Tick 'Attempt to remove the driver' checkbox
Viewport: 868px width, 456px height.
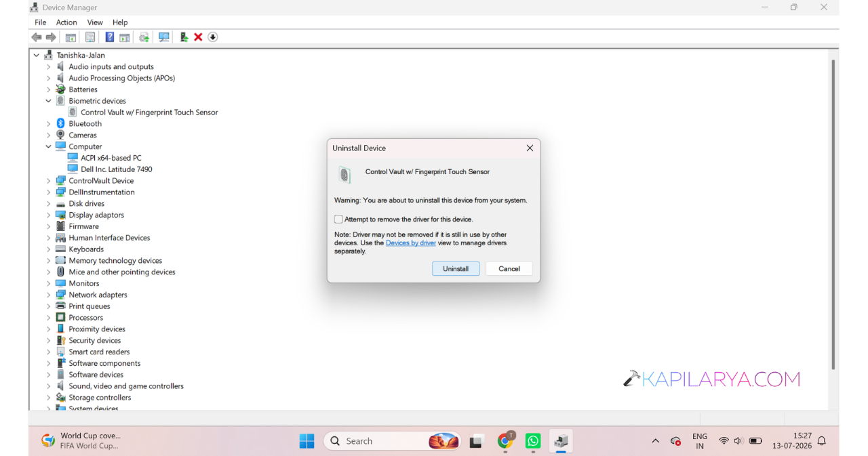[338, 220]
